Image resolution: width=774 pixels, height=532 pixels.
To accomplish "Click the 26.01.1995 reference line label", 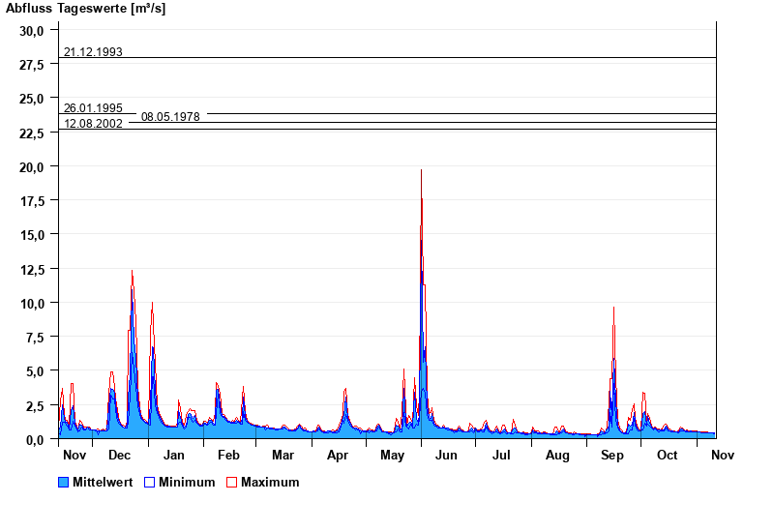I will click(93, 108).
